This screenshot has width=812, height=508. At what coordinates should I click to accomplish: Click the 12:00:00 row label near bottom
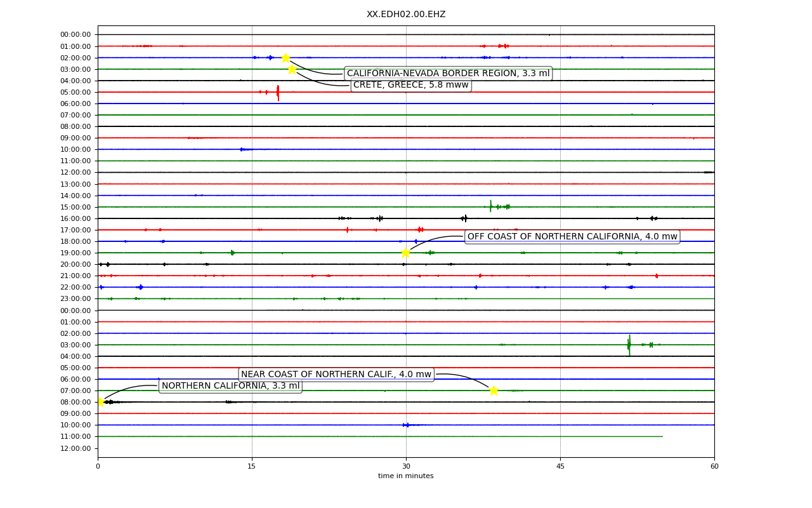75,448
